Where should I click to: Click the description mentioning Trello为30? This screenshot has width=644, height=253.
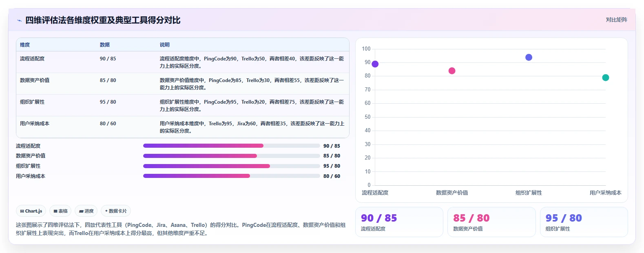click(x=252, y=84)
